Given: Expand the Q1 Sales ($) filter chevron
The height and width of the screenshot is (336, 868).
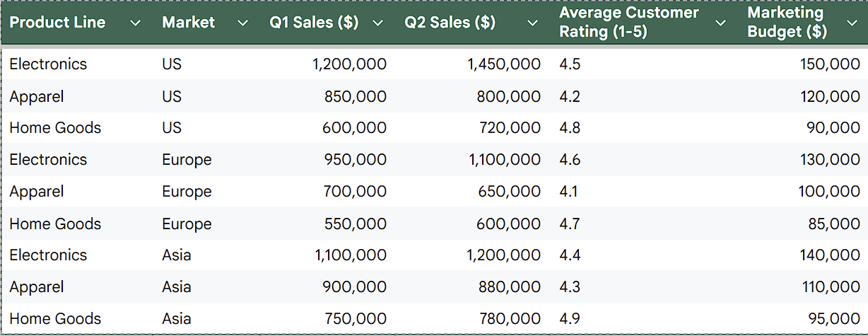Looking at the screenshot, I should 377,23.
